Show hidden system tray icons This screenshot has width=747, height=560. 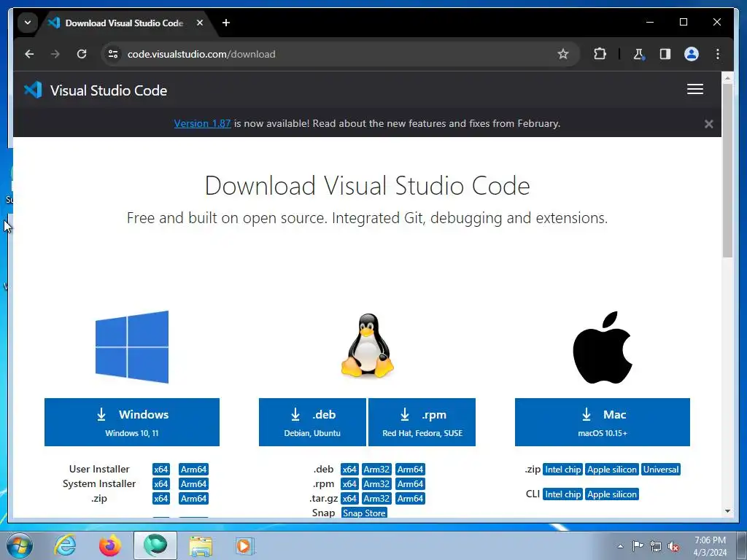tap(620, 546)
